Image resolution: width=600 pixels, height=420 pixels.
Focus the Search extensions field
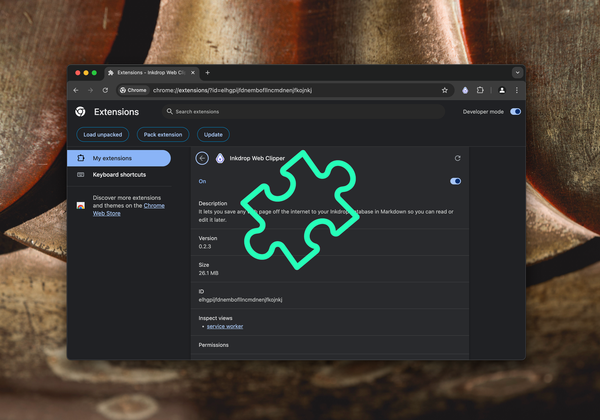tap(303, 112)
